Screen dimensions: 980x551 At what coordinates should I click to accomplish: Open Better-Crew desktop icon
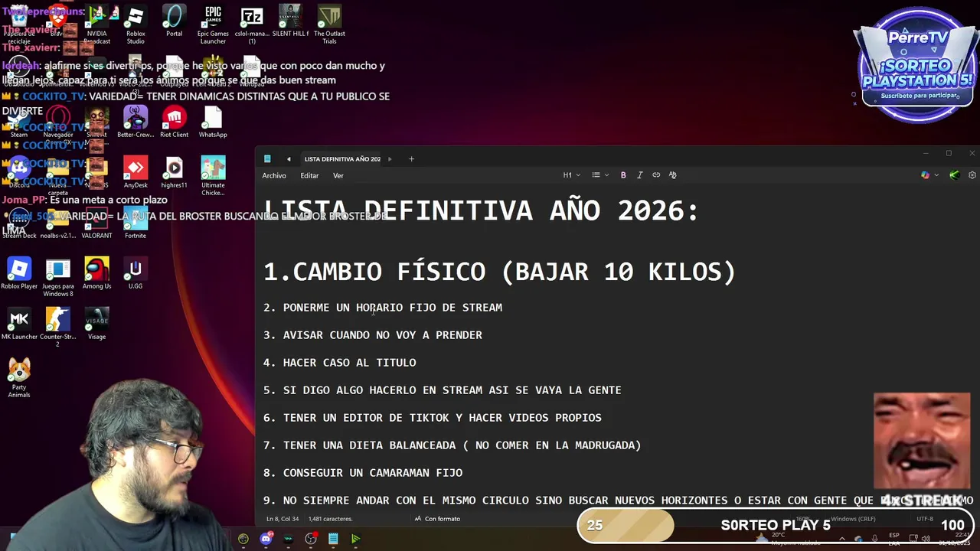pyautogui.click(x=136, y=122)
